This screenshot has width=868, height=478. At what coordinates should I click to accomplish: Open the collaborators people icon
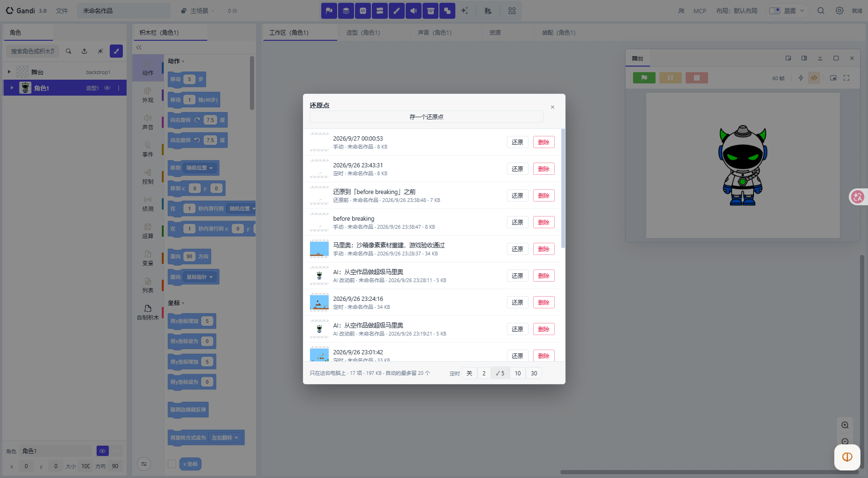pyautogui.click(x=681, y=11)
